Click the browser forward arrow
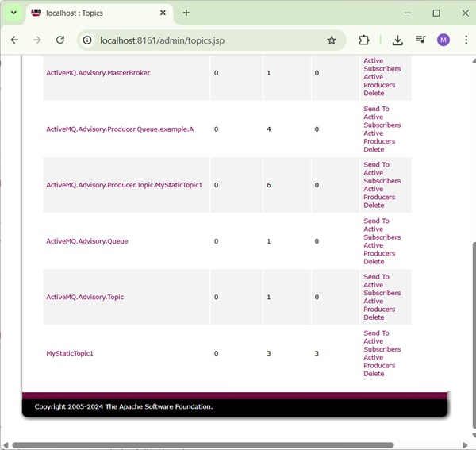Screen dimensions: 476x450 click(37, 40)
